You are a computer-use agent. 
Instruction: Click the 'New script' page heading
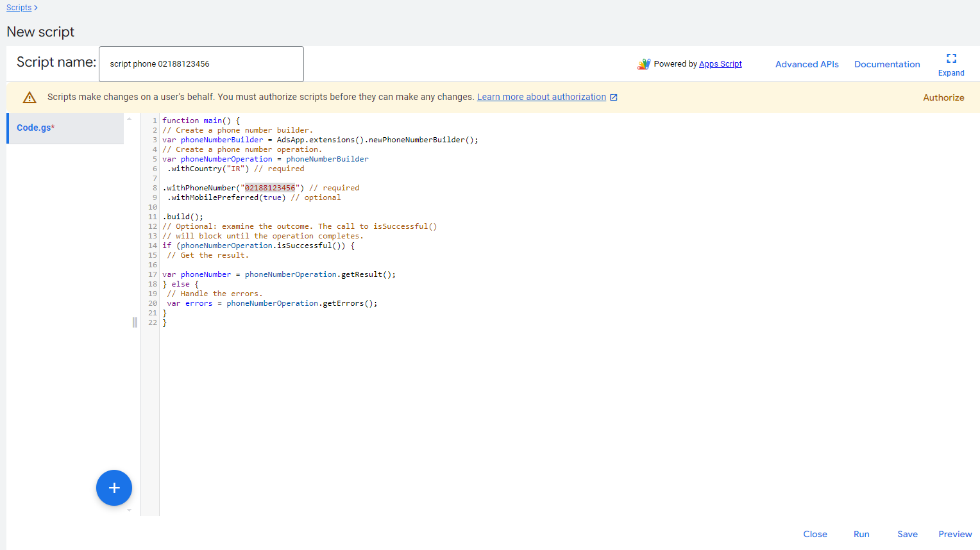coord(40,32)
